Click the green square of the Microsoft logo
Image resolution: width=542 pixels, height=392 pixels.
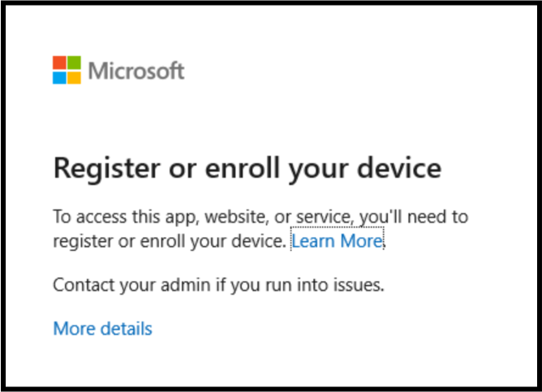[x=74, y=63]
